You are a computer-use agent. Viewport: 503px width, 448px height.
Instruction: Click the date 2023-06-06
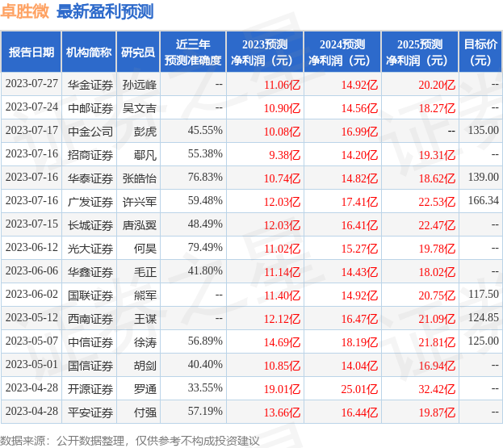click(x=31, y=270)
